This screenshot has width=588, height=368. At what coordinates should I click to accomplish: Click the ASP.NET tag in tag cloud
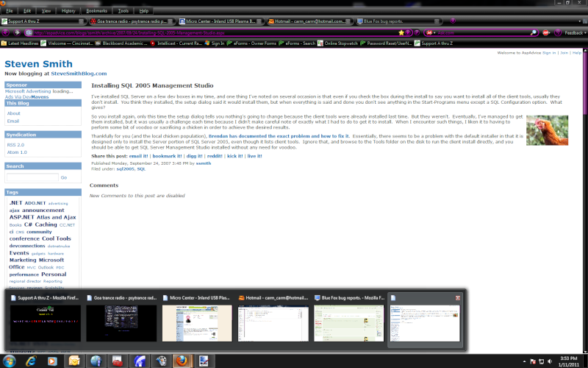(22, 217)
